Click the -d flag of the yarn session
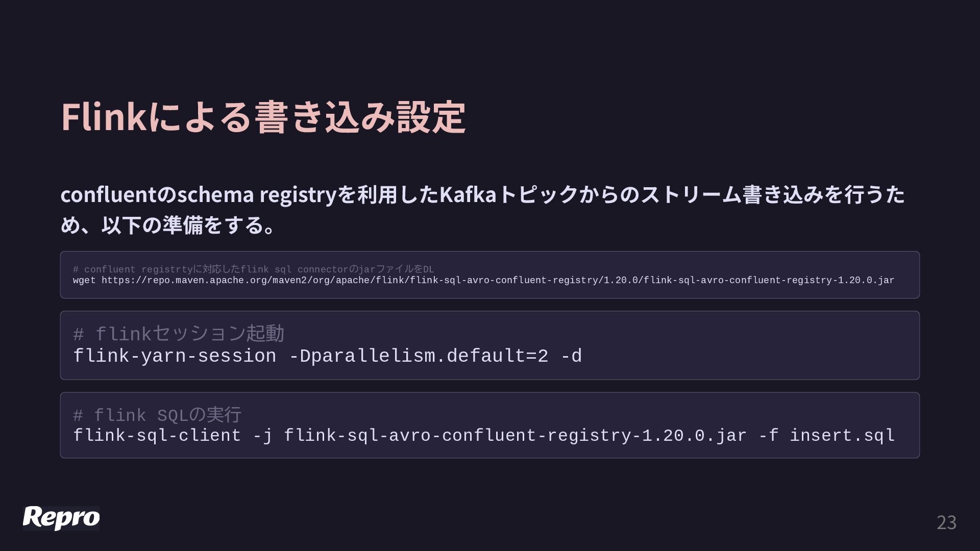The image size is (980, 551). [x=571, y=356]
